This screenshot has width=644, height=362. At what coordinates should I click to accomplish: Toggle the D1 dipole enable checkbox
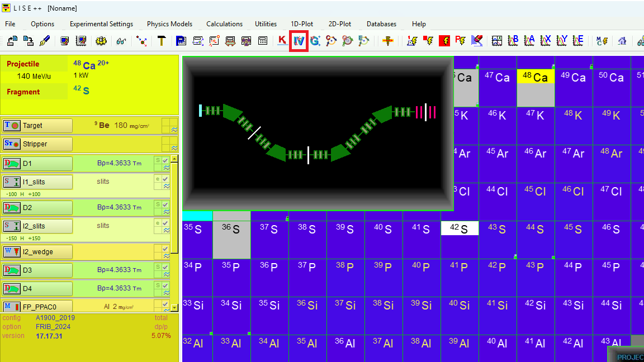(165, 160)
